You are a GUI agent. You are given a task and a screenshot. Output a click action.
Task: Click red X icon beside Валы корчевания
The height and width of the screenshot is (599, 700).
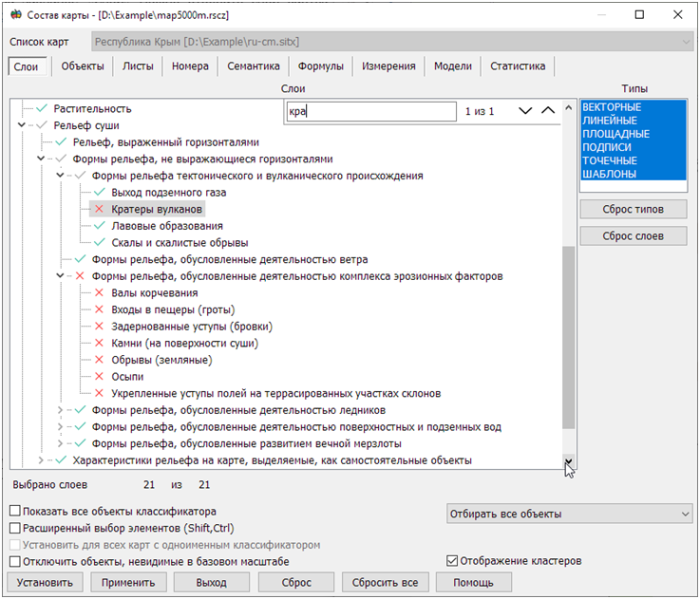(x=99, y=293)
